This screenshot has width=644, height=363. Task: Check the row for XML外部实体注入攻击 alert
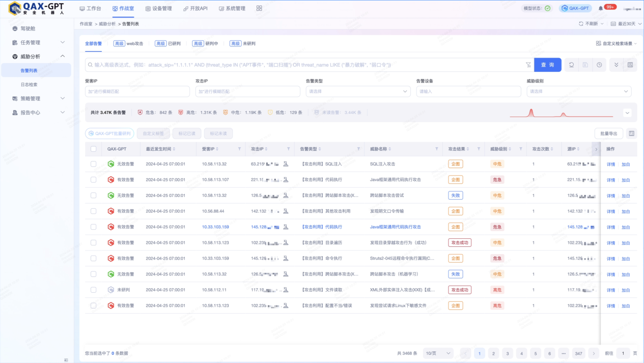[x=93, y=290]
